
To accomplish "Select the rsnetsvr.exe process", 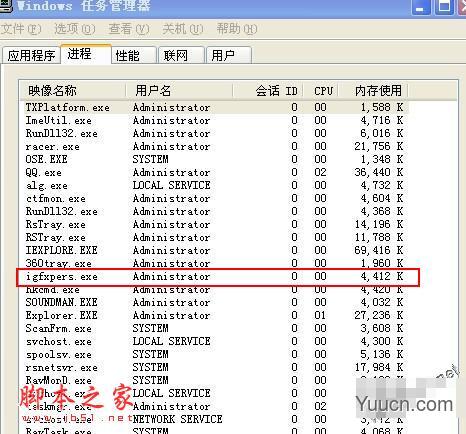I will tap(214, 368).
